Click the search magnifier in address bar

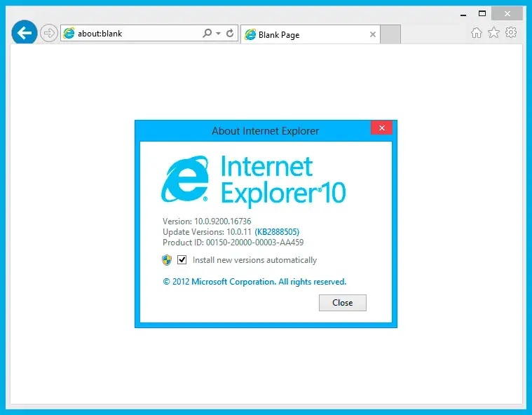pos(207,33)
